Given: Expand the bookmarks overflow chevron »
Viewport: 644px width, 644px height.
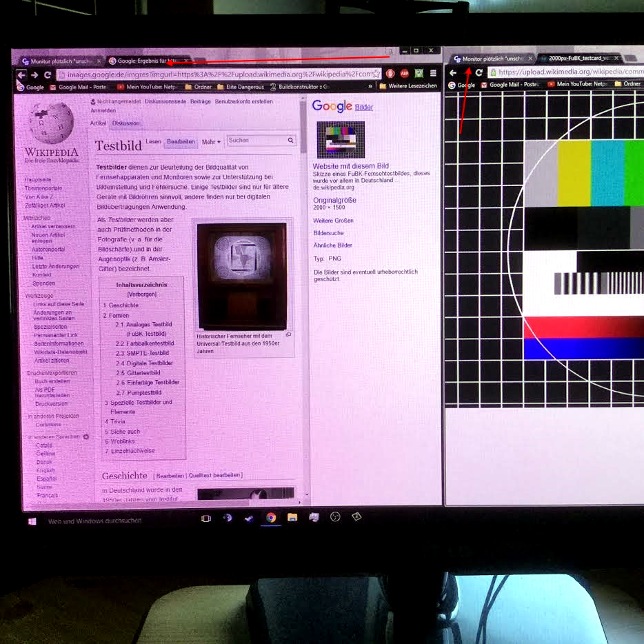Looking at the screenshot, I should [370, 86].
